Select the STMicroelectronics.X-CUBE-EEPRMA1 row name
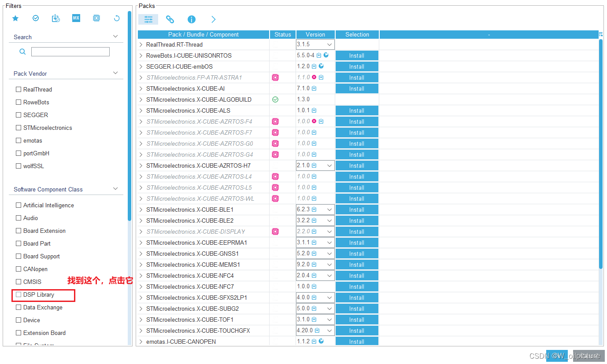This screenshot has height=364, width=607. pos(196,243)
